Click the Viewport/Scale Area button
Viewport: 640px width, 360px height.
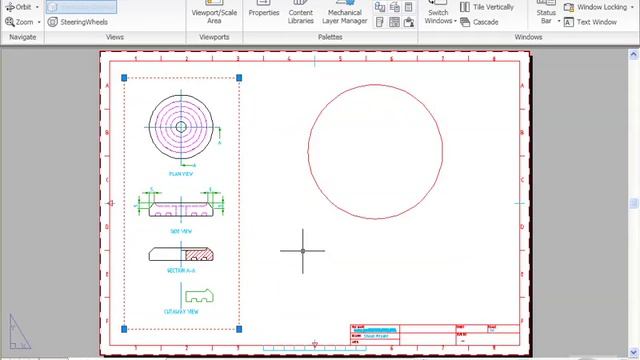point(214,13)
